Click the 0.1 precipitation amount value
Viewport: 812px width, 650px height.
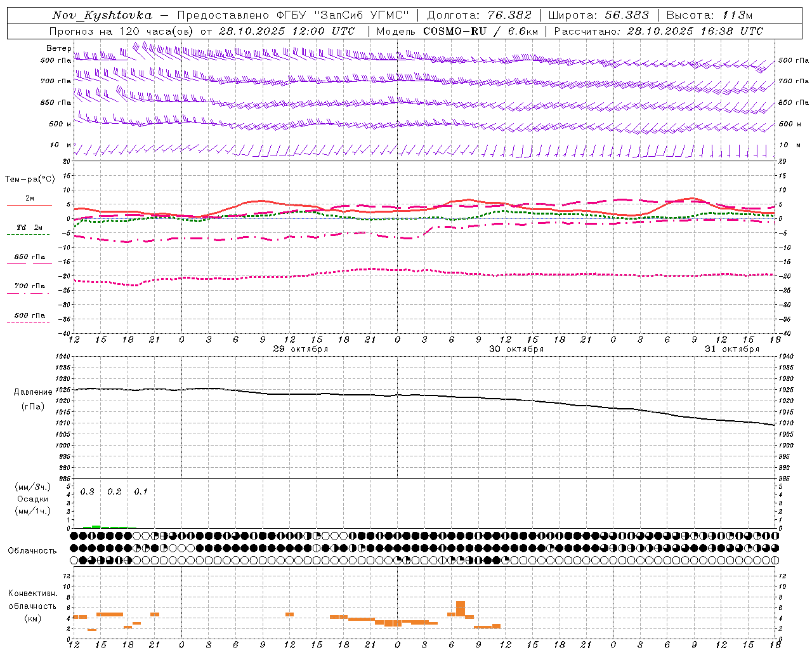pyautogui.click(x=141, y=492)
